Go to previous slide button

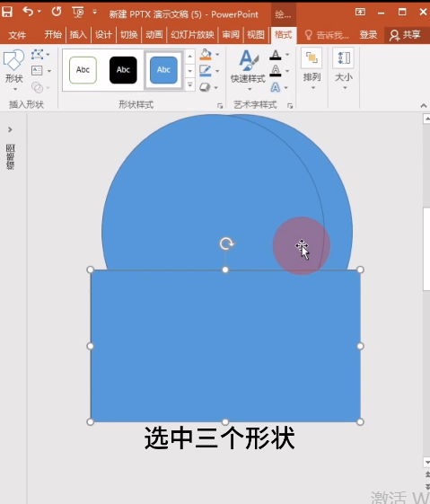(x=427, y=474)
